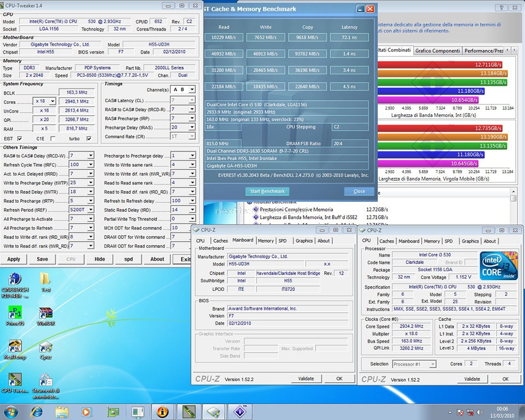Open Graphics tab in the Processor CPU-Z window
Viewport: 525px width, 420px height.
470,241
